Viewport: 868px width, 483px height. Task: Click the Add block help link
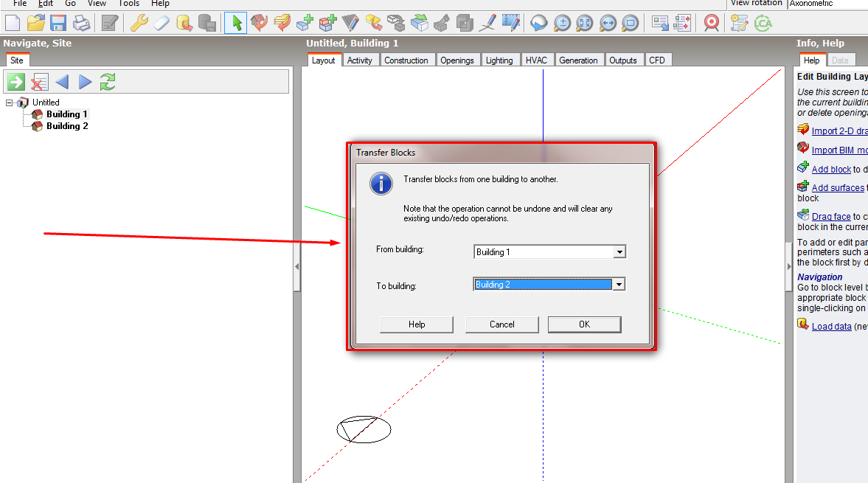pos(831,170)
